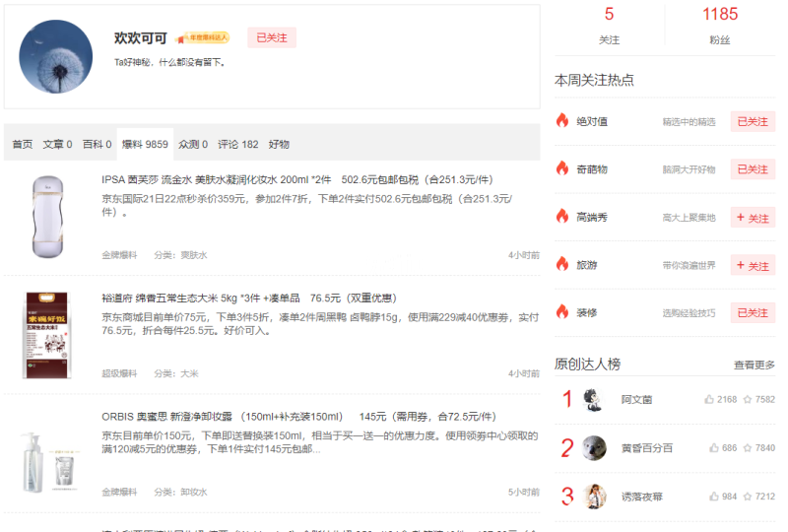Switch to the 评论 182 tab
Viewport: 788px width, 532px height.
coord(237,145)
